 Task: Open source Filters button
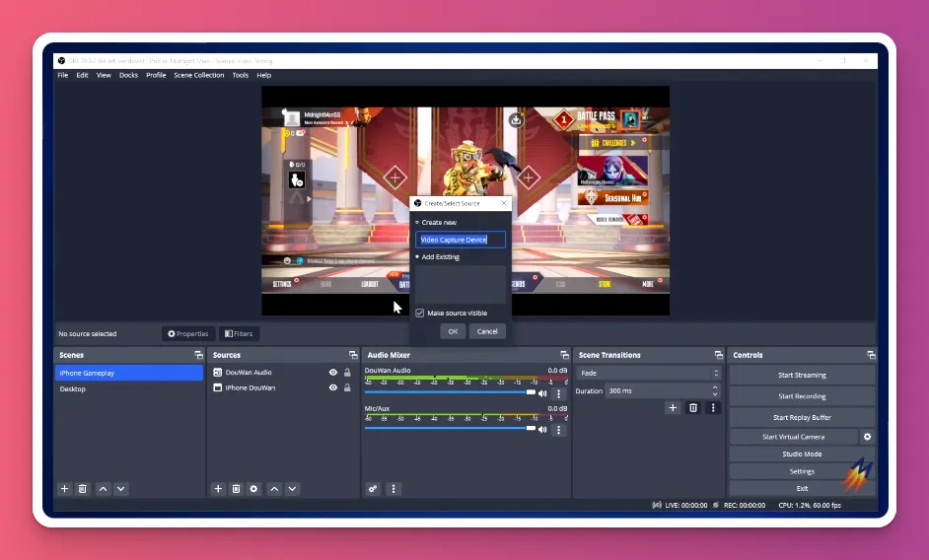(x=239, y=333)
